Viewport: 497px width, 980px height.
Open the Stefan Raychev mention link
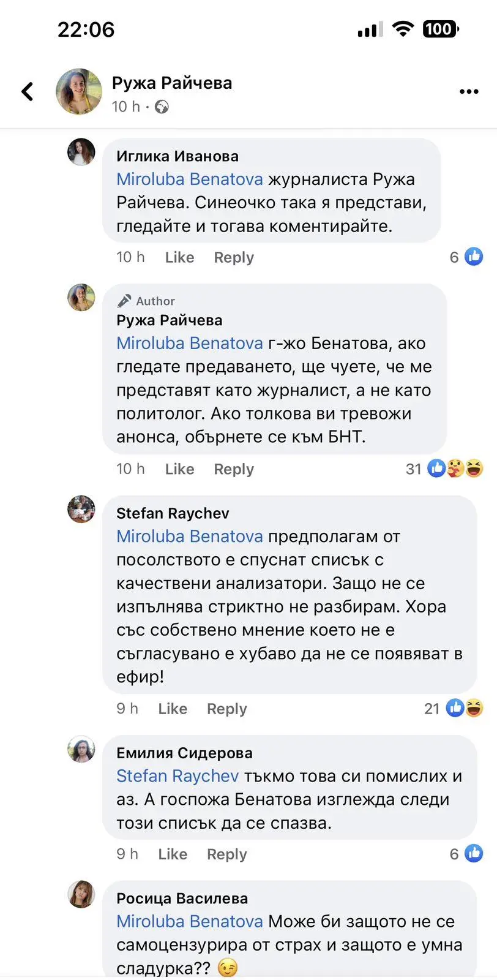(177, 776)
